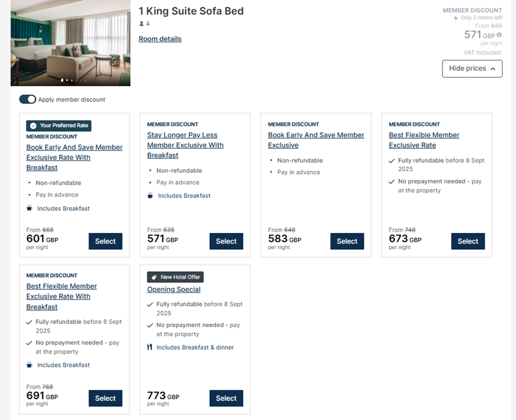
Task: Select the 673 GBP Best Flexible rate
Action: [x=468, y=241]
